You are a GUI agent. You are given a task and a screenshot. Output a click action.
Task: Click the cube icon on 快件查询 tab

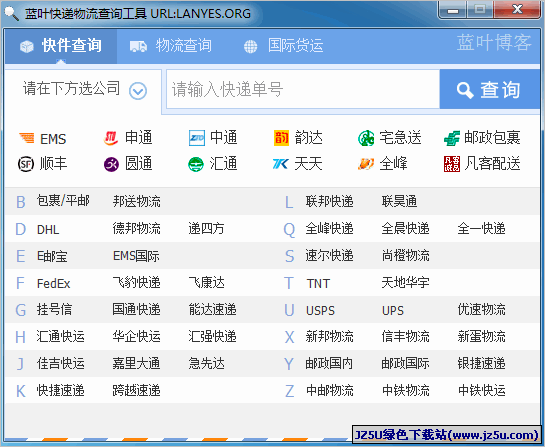coord(27,46)
